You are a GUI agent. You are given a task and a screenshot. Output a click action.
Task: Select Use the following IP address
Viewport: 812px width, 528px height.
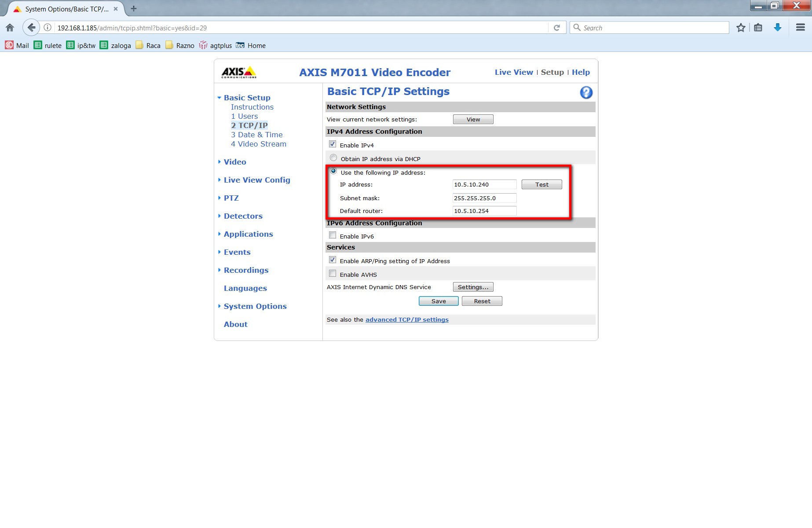(333, 172)
